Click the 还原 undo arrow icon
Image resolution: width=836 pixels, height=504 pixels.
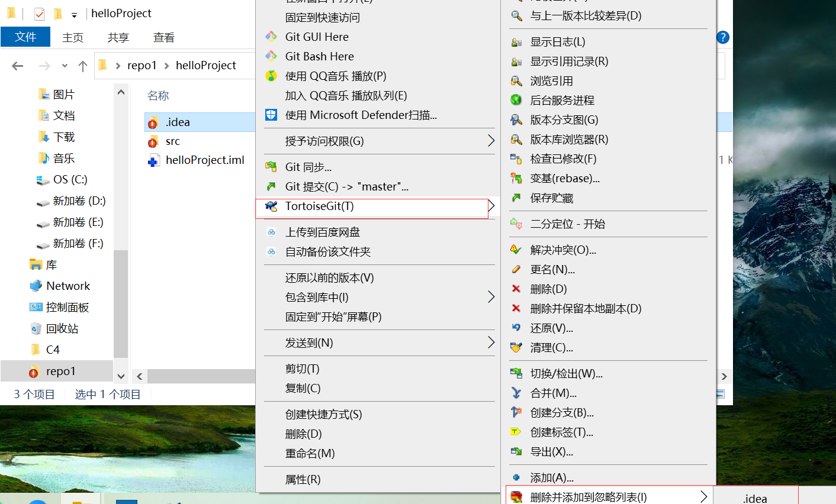[x=516, y=328]
